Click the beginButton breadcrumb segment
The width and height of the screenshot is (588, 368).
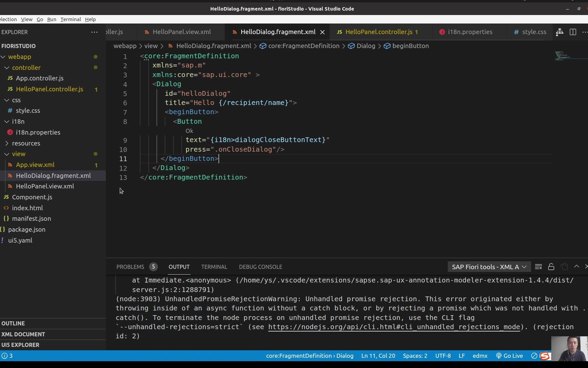coord(410,46)
